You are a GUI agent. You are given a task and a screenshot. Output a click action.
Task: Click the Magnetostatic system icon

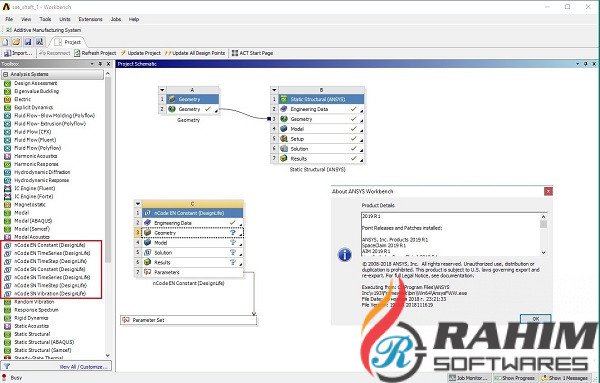(x=7, y=205)
